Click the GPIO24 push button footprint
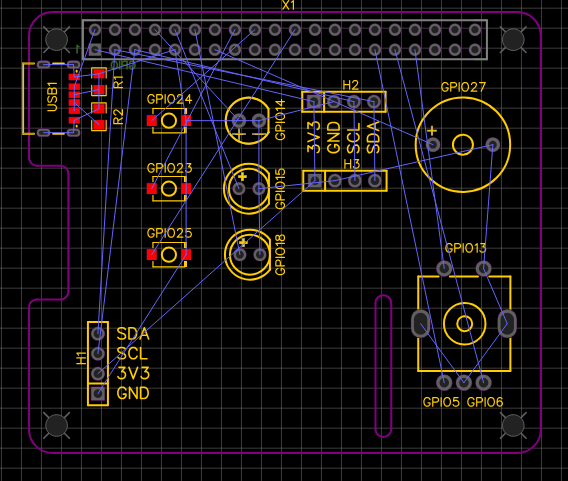This screenshot has width=568, height=481. pos(169,121)
